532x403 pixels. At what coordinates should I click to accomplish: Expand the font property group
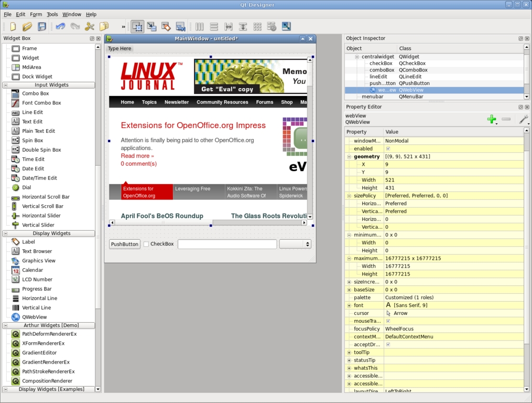click(349, 305)
